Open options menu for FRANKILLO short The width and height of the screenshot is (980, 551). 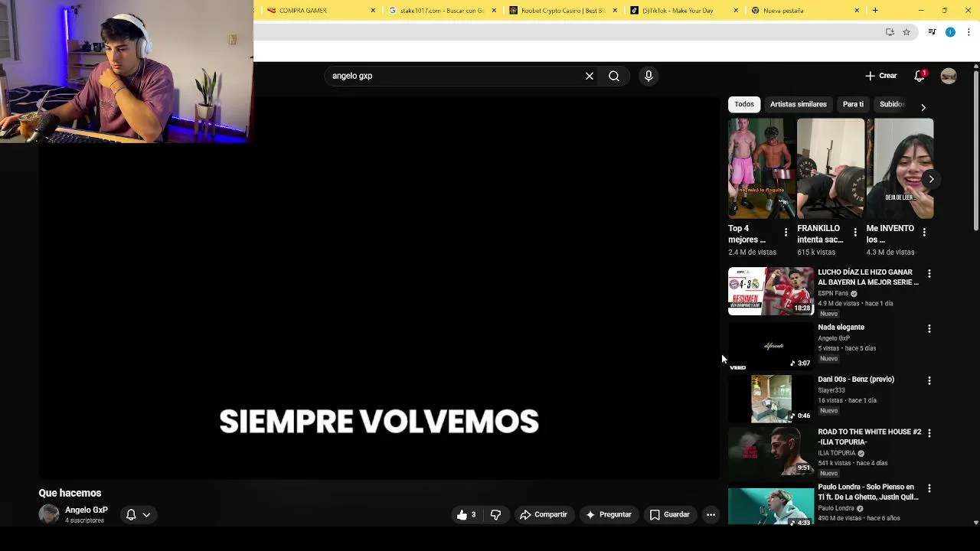pos(855,232)
